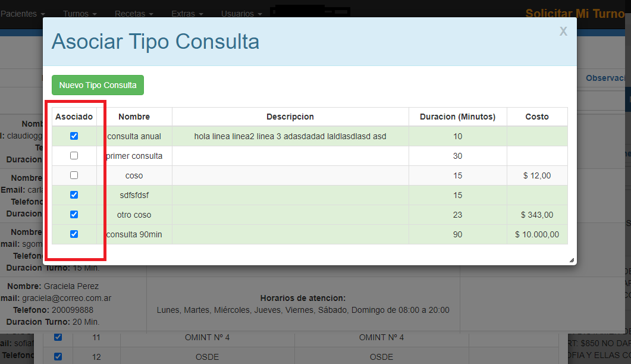The height and width of the screenshot is (364, 631).
Task: Grab the dialog resize handle corner
Action: (x=572, y=260)
